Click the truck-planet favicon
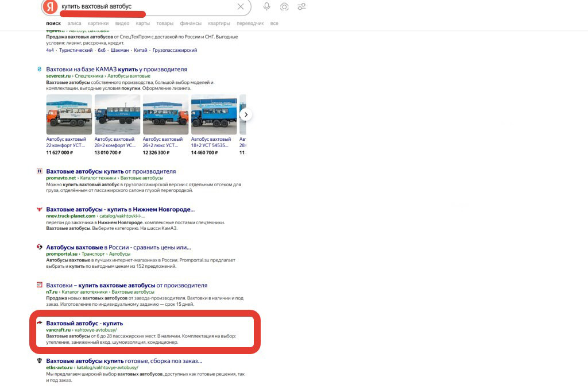The image size is (588, 392). [x=40, y=209]
